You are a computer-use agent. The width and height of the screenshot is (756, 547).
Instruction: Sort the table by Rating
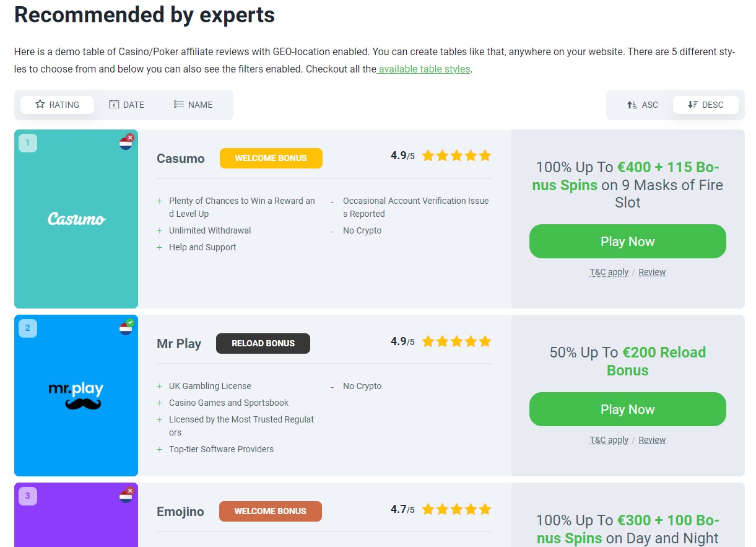click(57, 105)
